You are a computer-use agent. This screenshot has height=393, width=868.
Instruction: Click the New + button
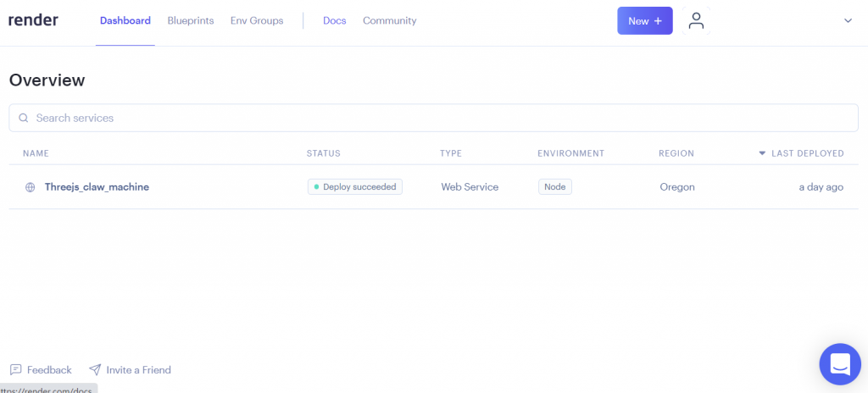tap(645, 20)
